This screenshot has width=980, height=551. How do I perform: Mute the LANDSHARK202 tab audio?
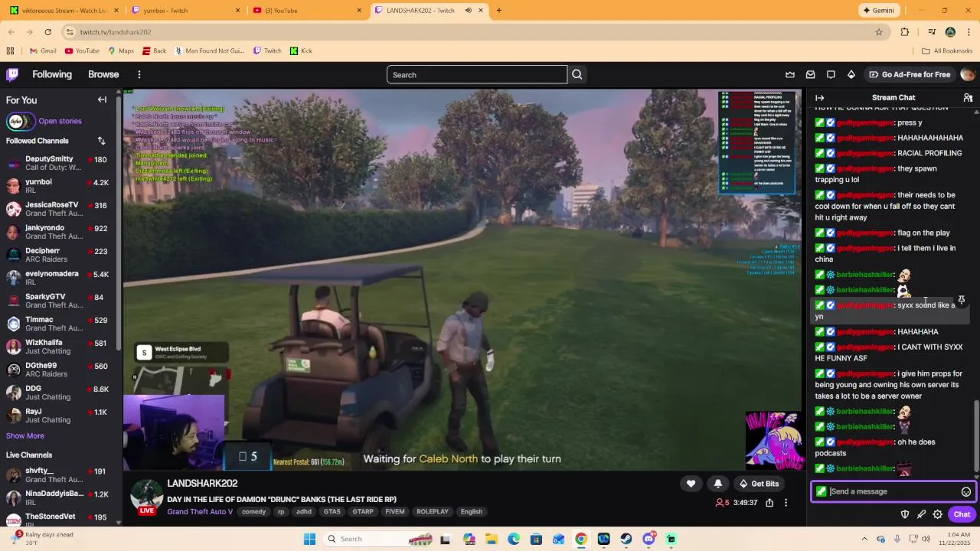point(469,10)
